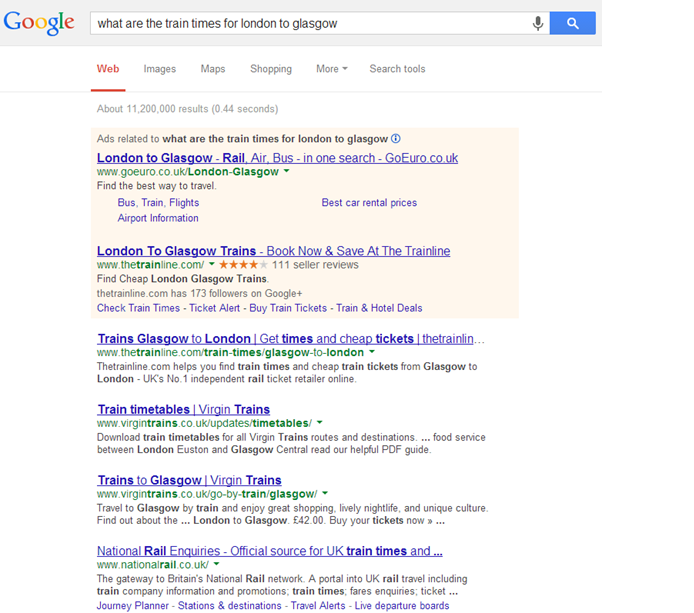Click the 111 seller reviews text
The image size is (694, 613).
(315, 265)
